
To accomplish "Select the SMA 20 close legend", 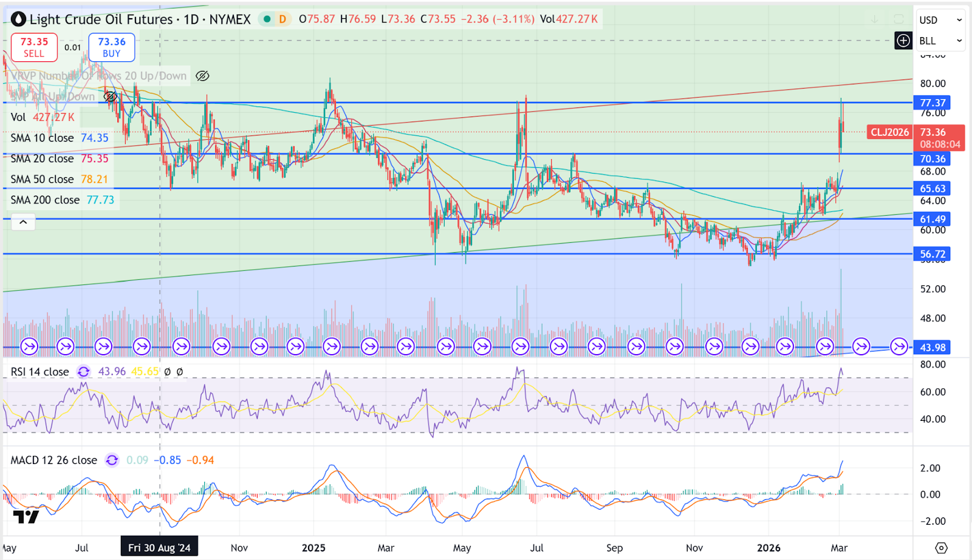I will [x=42, y=159].
